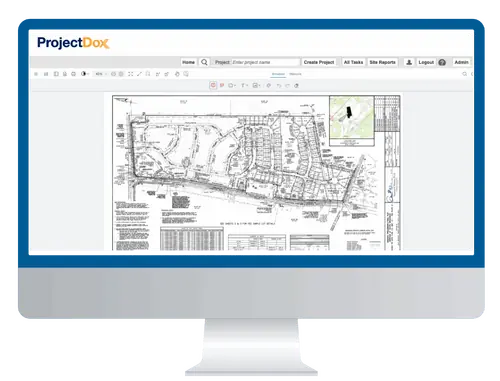500x381 pixels.
Task: Toggle the red highlighted markup select tool
Action: tap(213, 86)
